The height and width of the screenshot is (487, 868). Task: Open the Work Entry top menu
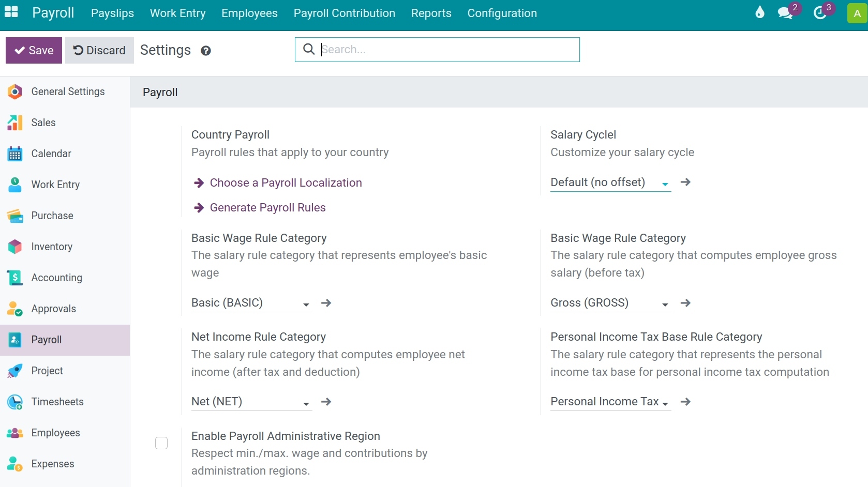[177, 13]
